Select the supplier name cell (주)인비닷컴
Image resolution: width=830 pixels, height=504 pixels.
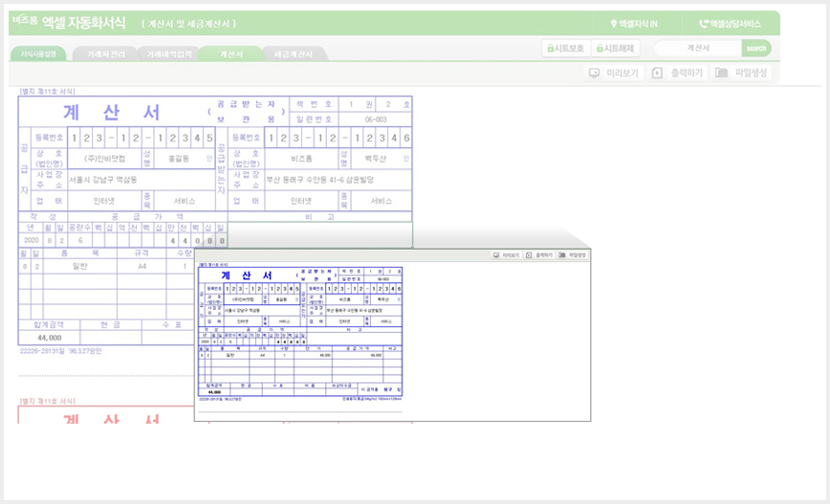click(105, 159)
